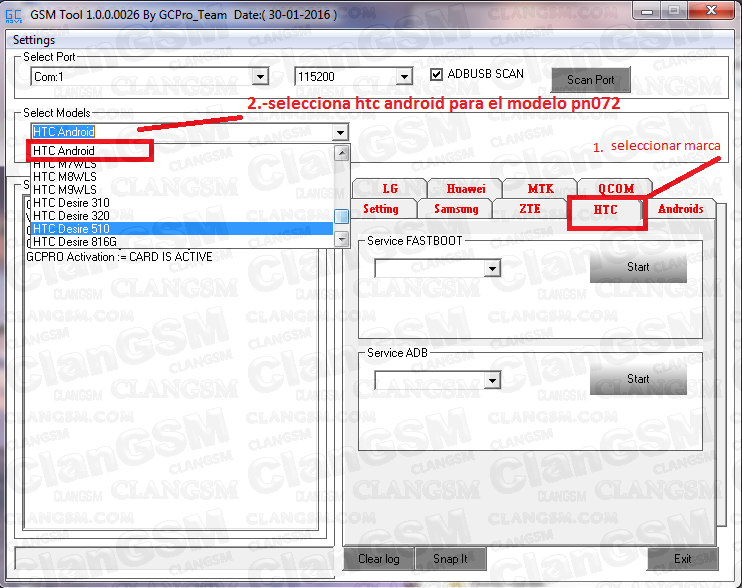Click the Scan Port button
Image resolution: width=742 pixels, height=588 pixels.
click(x=591, y=80)
